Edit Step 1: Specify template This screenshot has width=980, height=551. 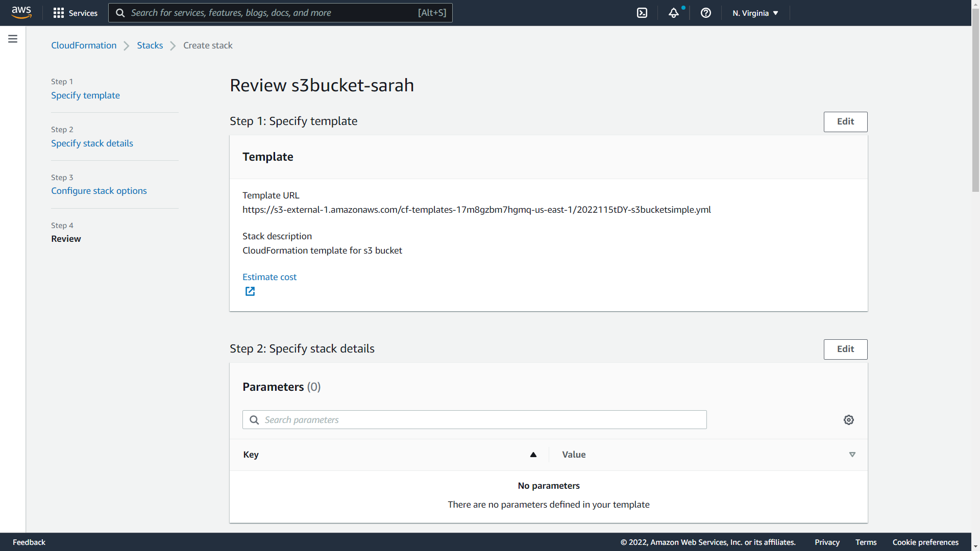point(845,121)
